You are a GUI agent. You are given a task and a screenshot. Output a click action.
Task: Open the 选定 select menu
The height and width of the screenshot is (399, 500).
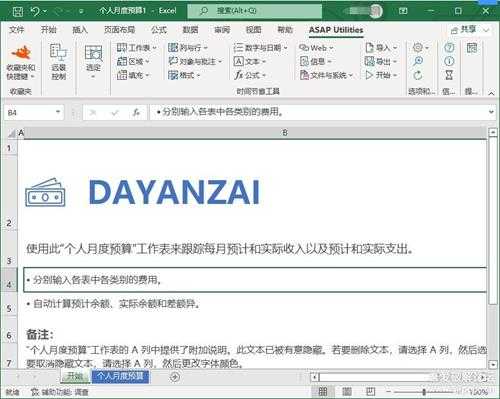pyautogui.click(x=93, y=62)
